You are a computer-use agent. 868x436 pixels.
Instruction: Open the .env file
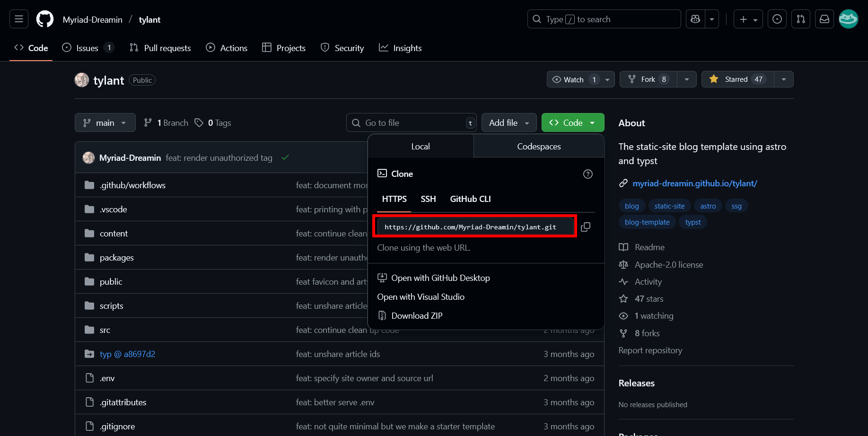coord(107,378)
